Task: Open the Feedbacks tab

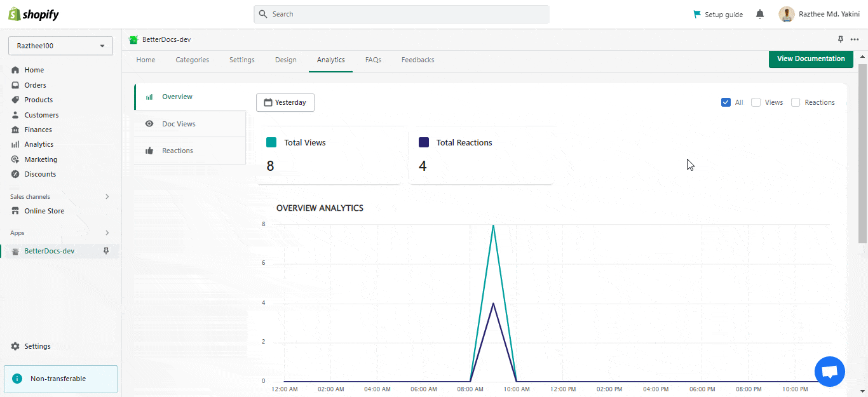Action: pyautogui.click(x=418, y=60)
